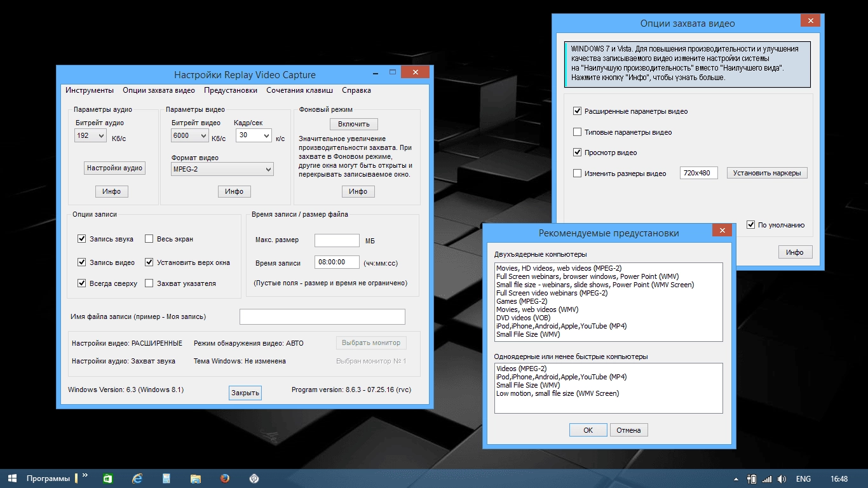Click the Время записи 08:00:00 field

(337, 262)
